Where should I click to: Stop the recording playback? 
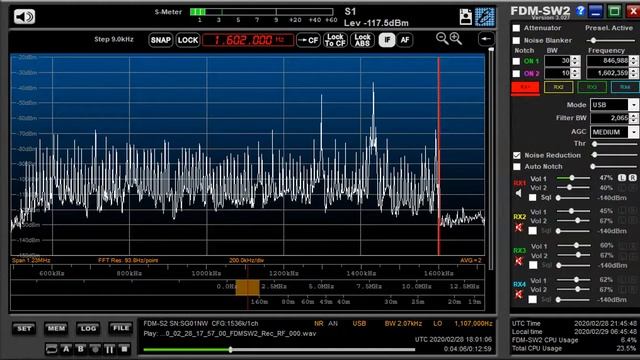(x=124, y=349)
